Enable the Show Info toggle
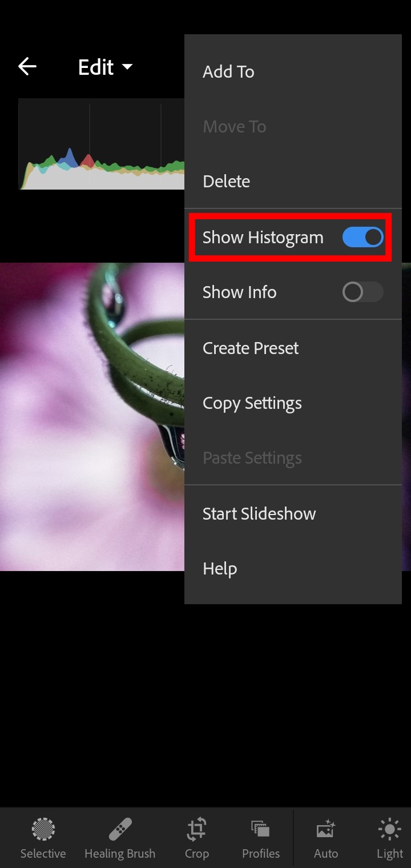The image size is (411, 868). point(362,292)
